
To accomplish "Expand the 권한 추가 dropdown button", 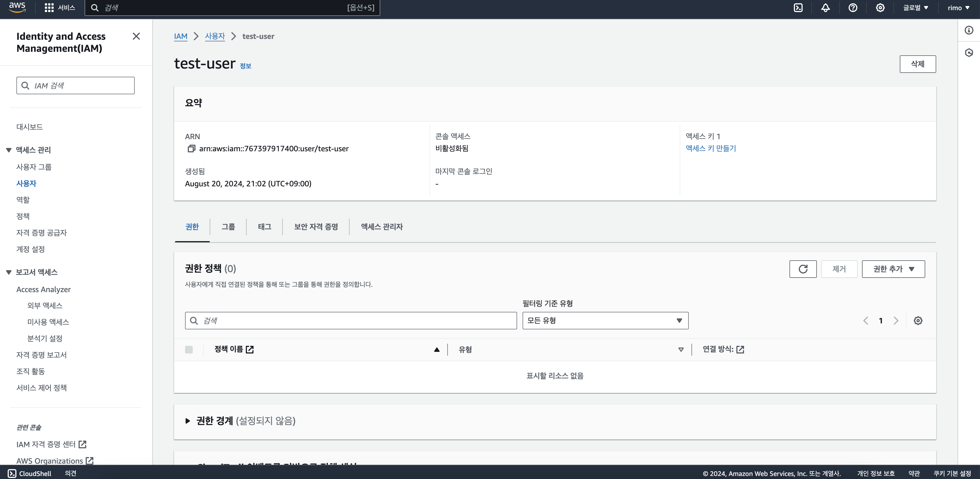I will tap(893, 269).
